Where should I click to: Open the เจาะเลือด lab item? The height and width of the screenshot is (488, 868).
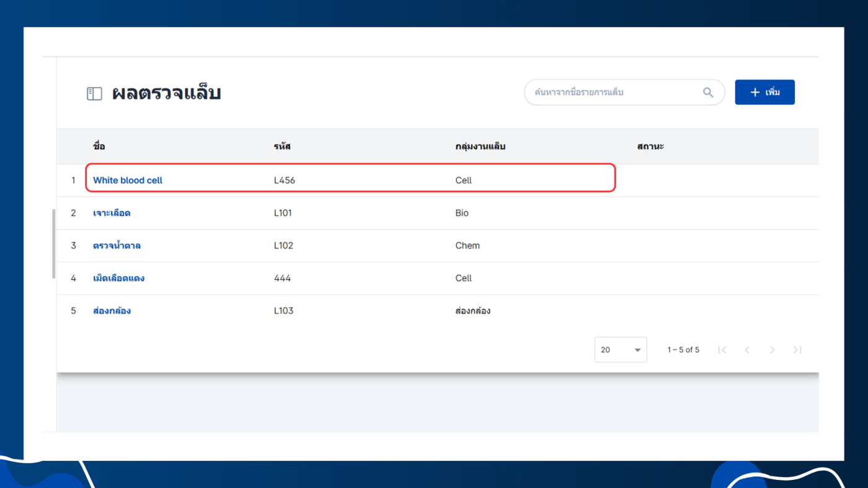tap(112, 213)
